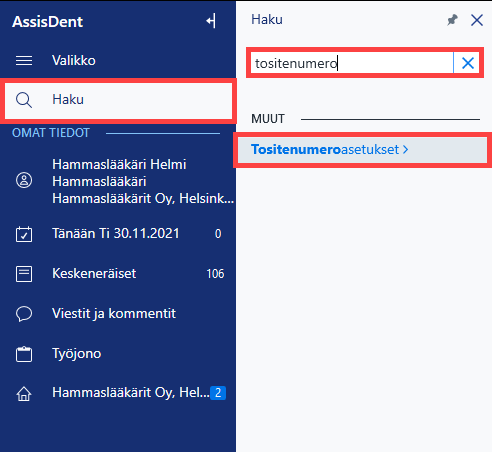Close the Haku search panel

click(477, 20)
